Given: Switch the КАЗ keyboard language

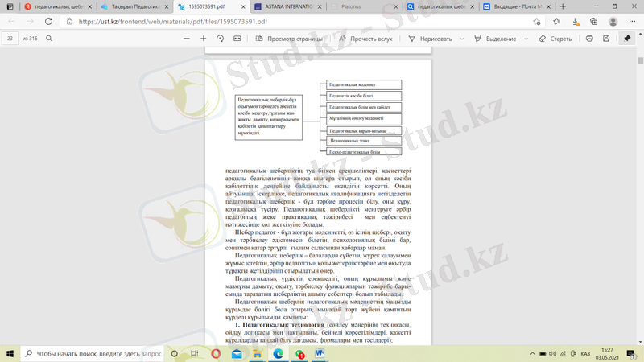Looking at the screenshot, I should [x=585, y=353].
